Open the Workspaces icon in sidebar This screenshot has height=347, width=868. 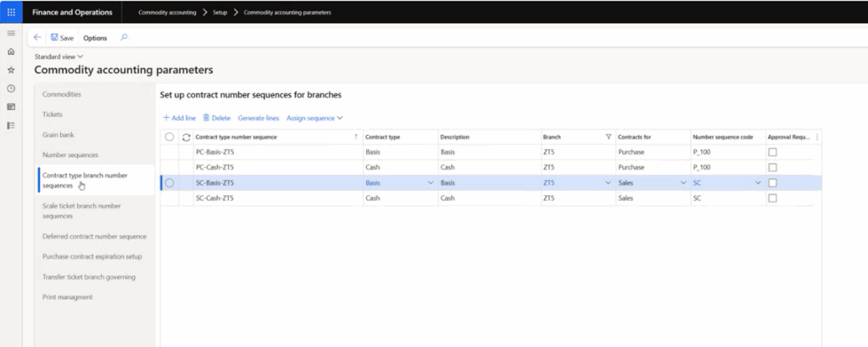(x=11, y=107)
